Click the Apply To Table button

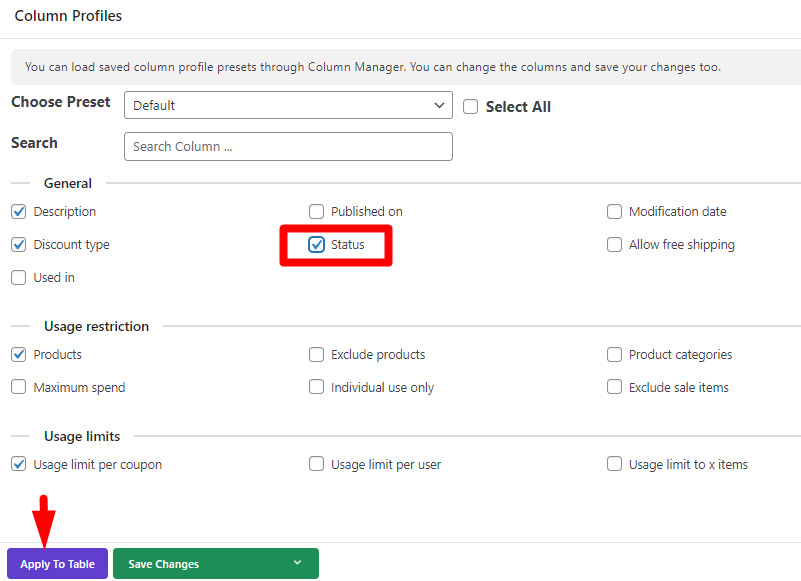(x=57, y=564)
